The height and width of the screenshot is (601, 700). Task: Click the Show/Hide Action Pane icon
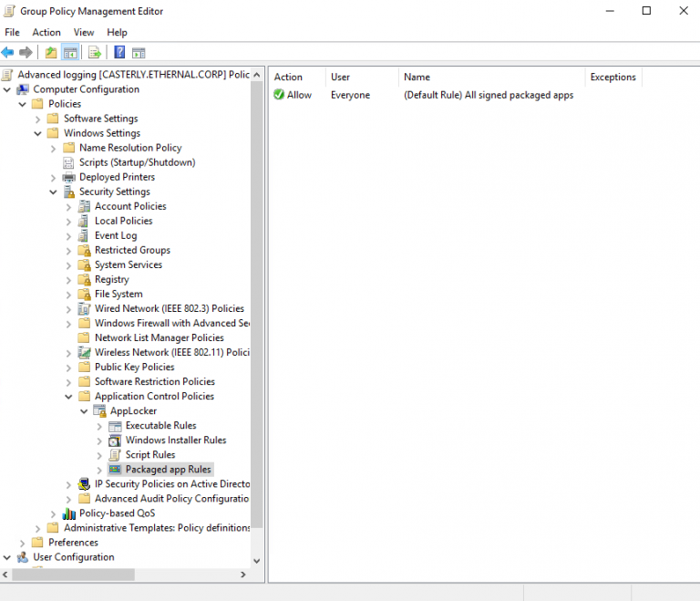pos(139,53)
